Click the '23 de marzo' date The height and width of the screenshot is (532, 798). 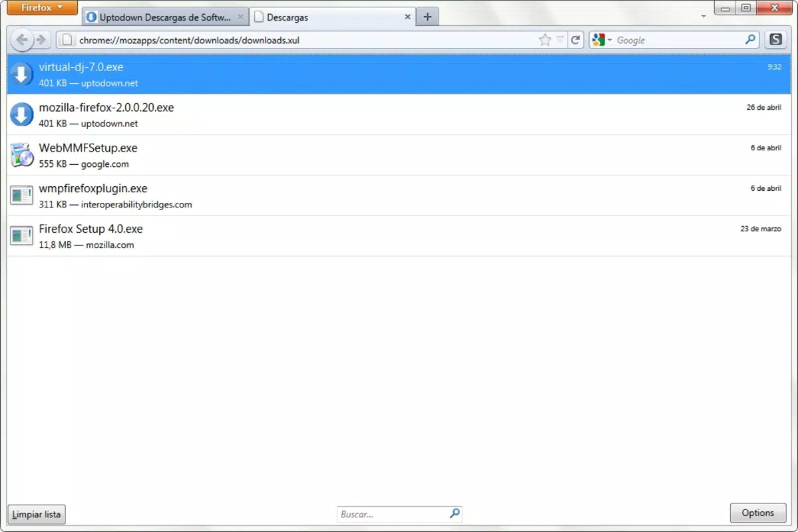point(760,229)
